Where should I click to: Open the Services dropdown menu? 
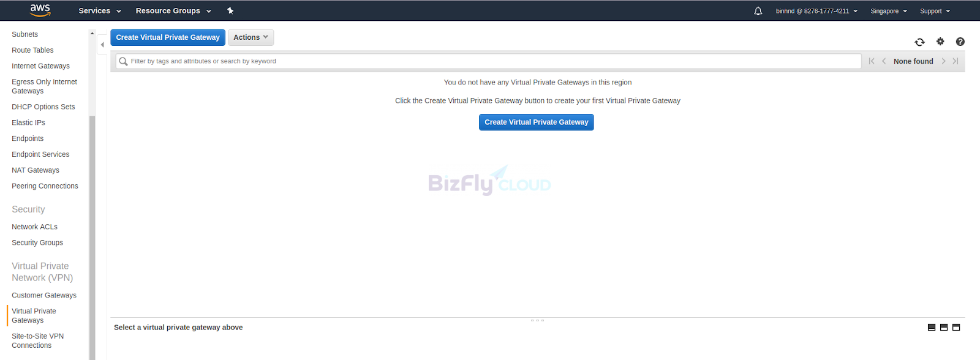coord(100,11)
